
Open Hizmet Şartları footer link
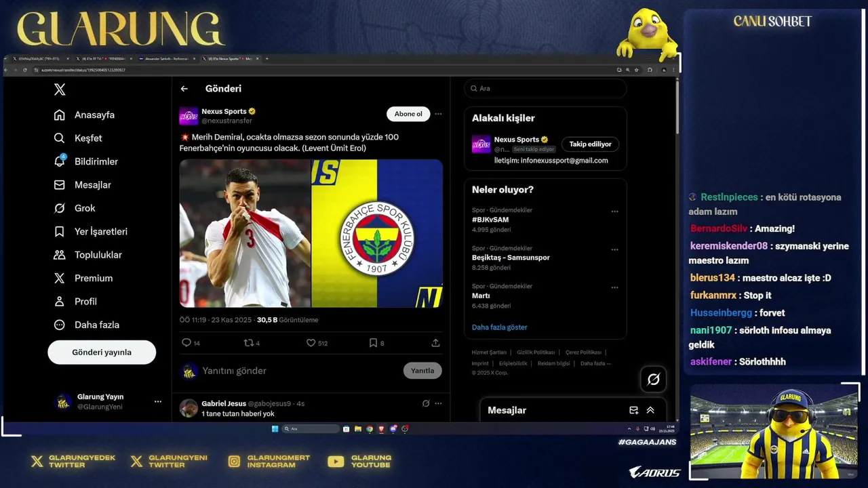click(489, 352)
